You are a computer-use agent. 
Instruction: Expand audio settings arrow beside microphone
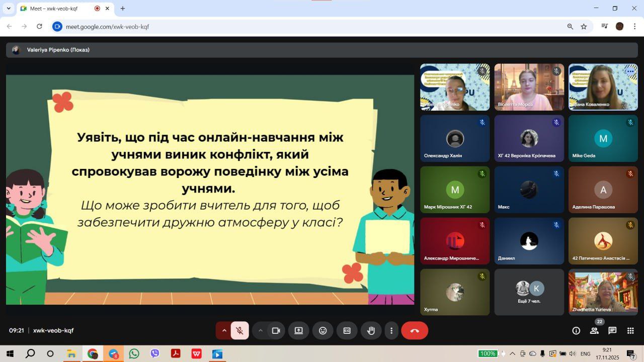pos(224,330)
